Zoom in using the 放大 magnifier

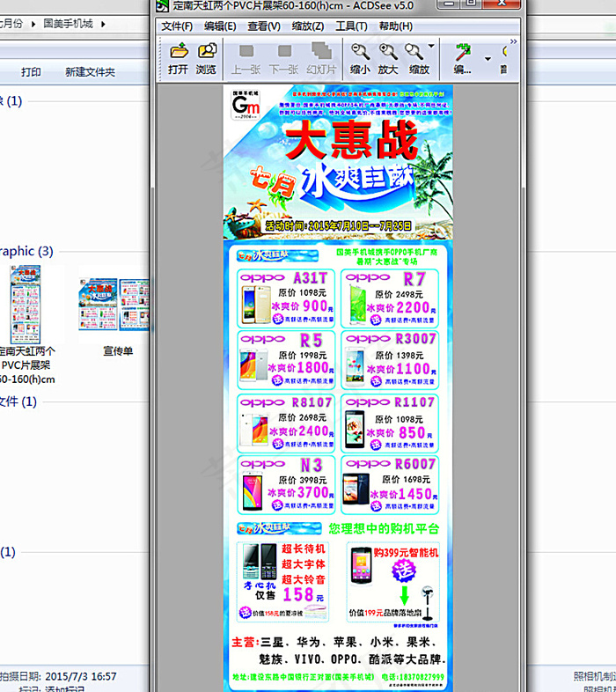[x=388, y=58]
